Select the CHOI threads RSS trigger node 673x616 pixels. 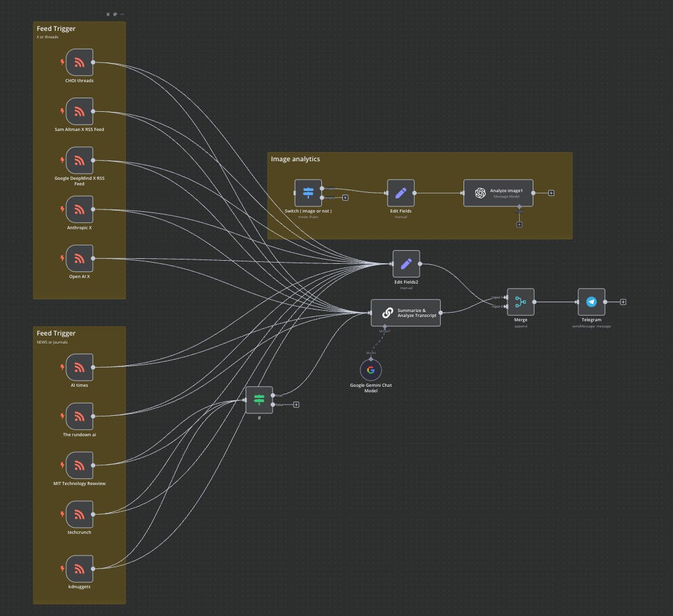(79, 62)
